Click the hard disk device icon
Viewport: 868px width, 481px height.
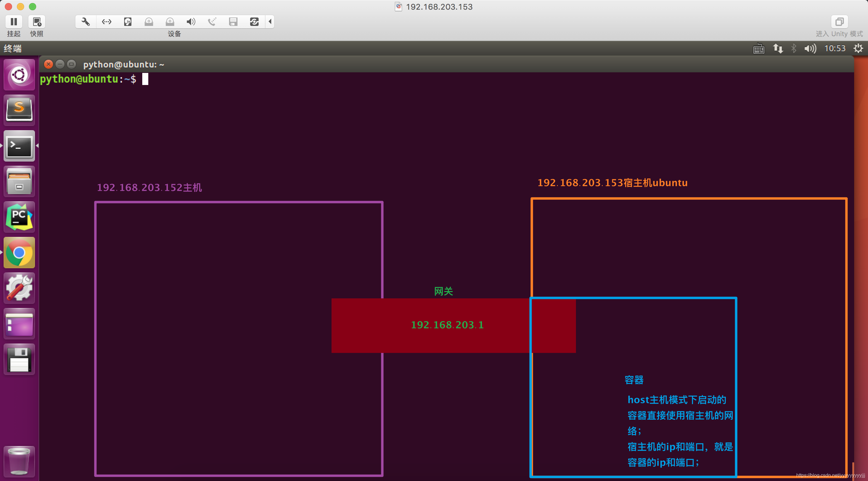[128, 22]
